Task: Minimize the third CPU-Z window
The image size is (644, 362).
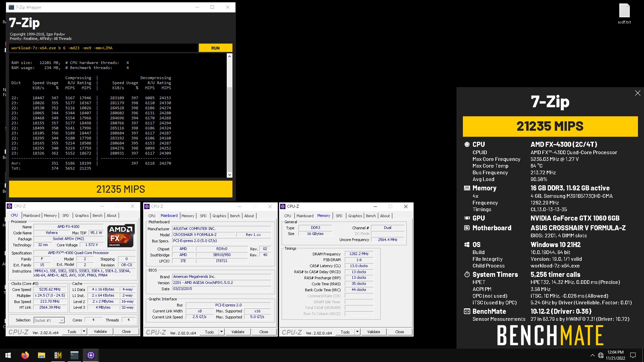Action: pyautogui.click(x=375, y=206)
